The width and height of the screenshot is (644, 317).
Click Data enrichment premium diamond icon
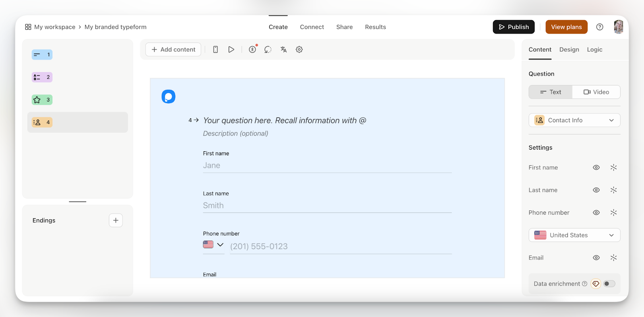[596, 284]
